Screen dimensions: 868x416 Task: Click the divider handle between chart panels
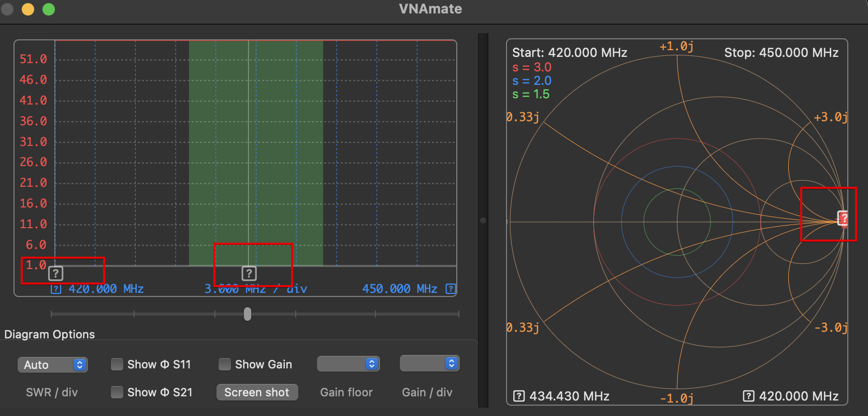click(x=483, y=220)
